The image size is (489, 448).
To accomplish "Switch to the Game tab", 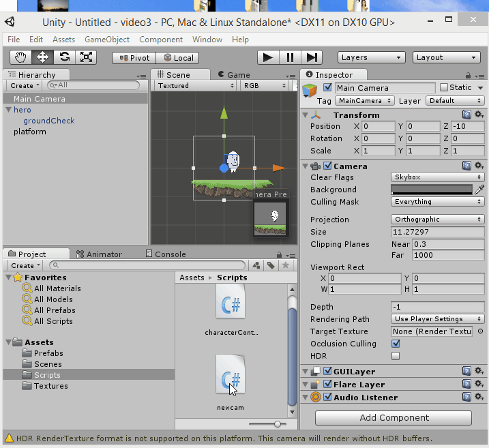I will click(234, 75).
